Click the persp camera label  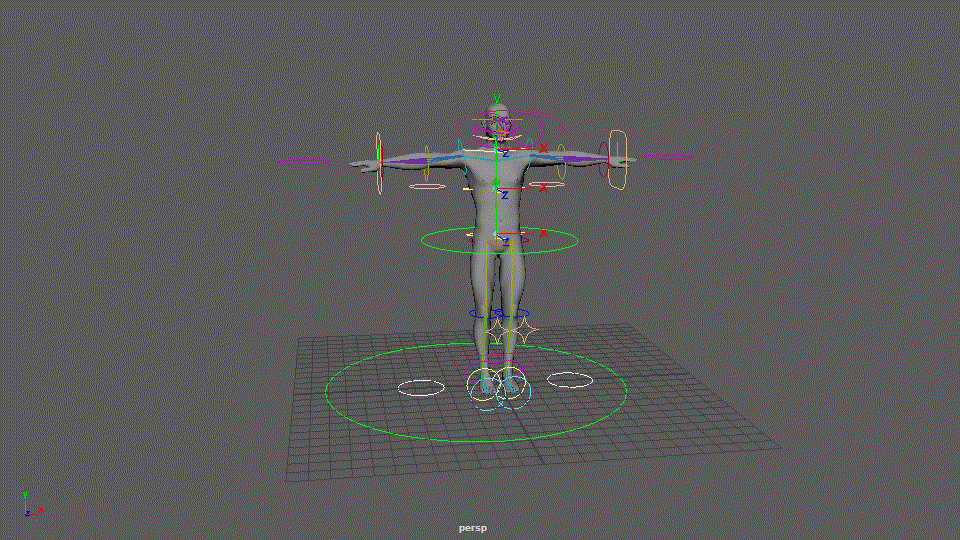(x=473, y=528)
